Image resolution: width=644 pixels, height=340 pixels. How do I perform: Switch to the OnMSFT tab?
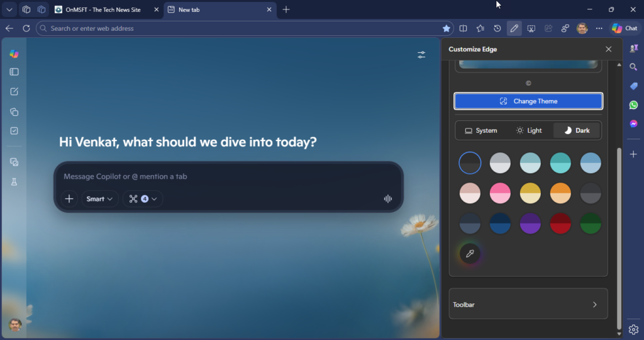click(x=103, y=9)
